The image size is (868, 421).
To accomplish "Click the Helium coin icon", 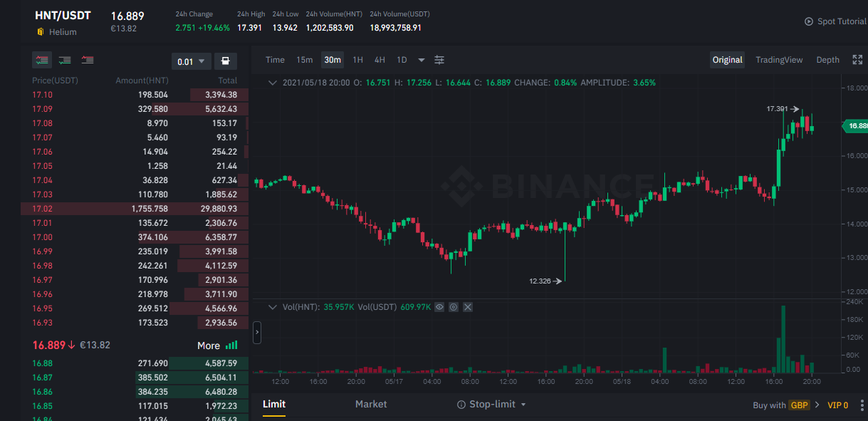I will [41, 32].
